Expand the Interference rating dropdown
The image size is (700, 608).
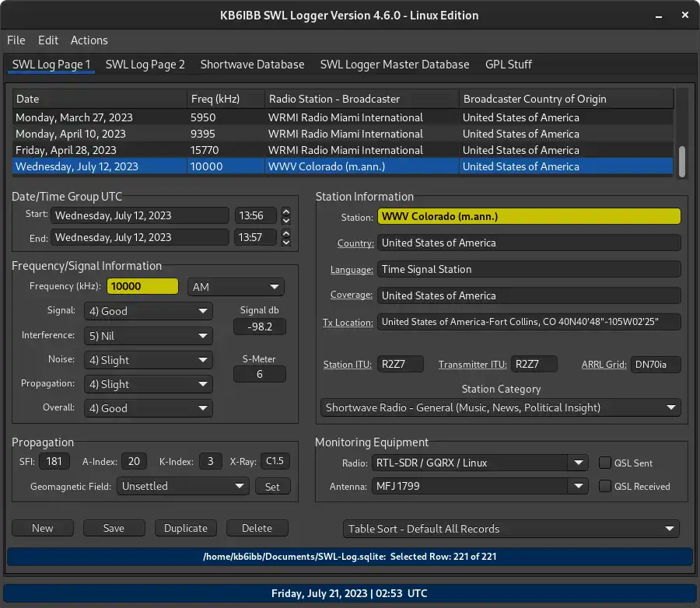point(149,336)
